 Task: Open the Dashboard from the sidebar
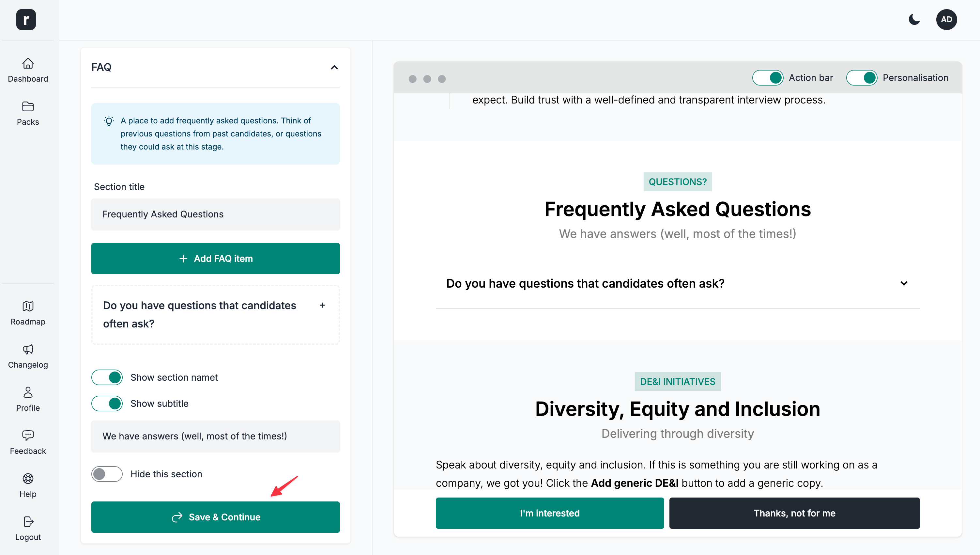pos(28,70)
